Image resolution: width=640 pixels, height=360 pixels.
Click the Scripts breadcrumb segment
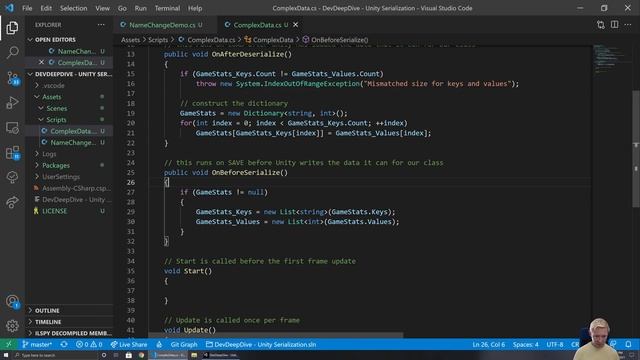point(158,40)
